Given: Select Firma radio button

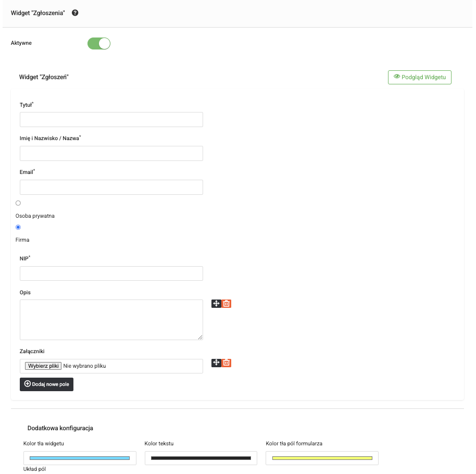Looking at the screenshot, I should pyautogui.click(x=18, y=227).
